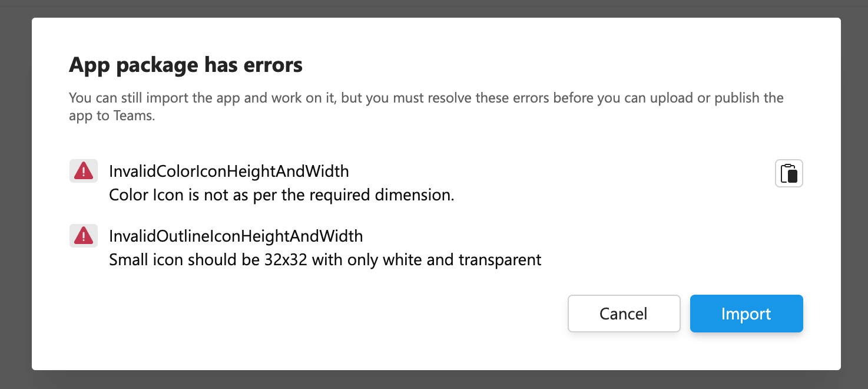Click the exclamation mark inside the bottom warning icon

pos(83,236)
